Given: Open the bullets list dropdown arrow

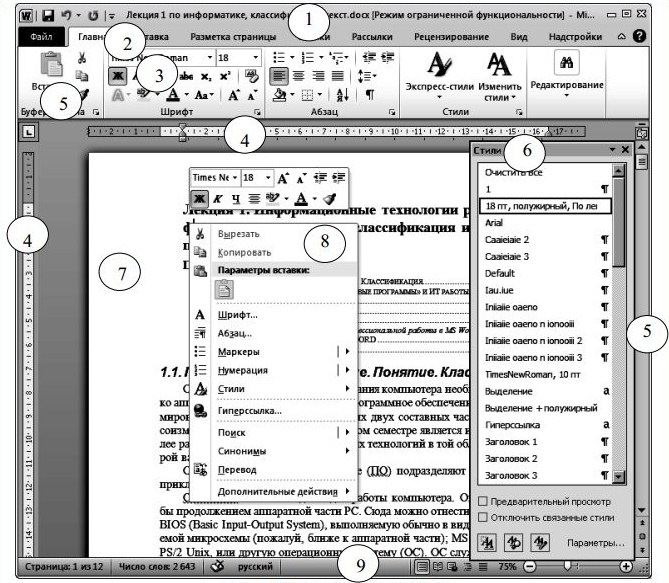Looking at the screenshot, I should tap(292, 58).
